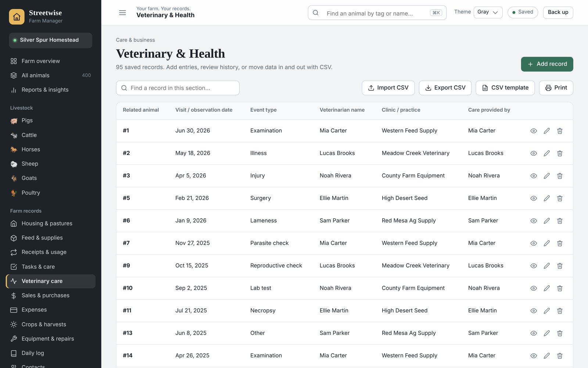Focus the section record search field
This screenshot has height=368, width=588.
[178, 88]
